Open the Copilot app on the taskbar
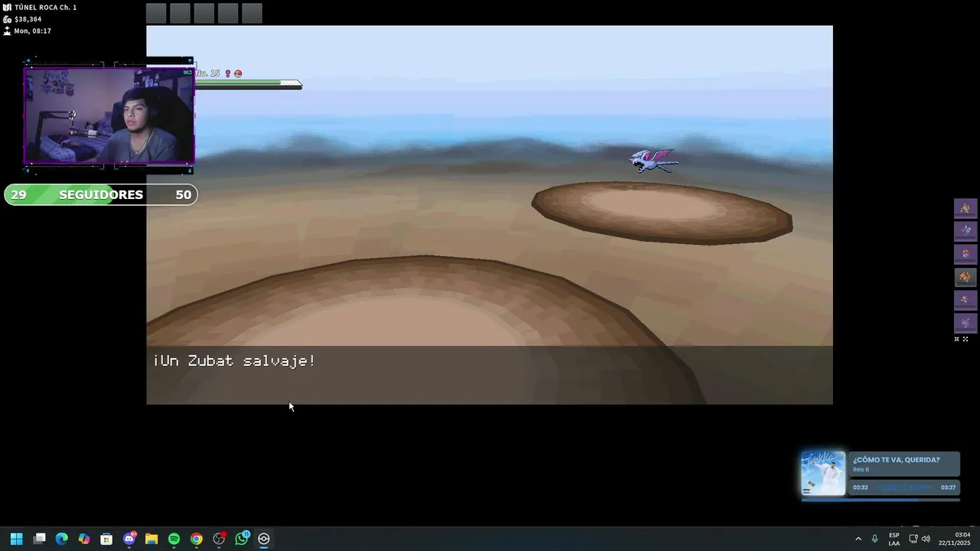 pyautogui.click(x=84, y=539)
